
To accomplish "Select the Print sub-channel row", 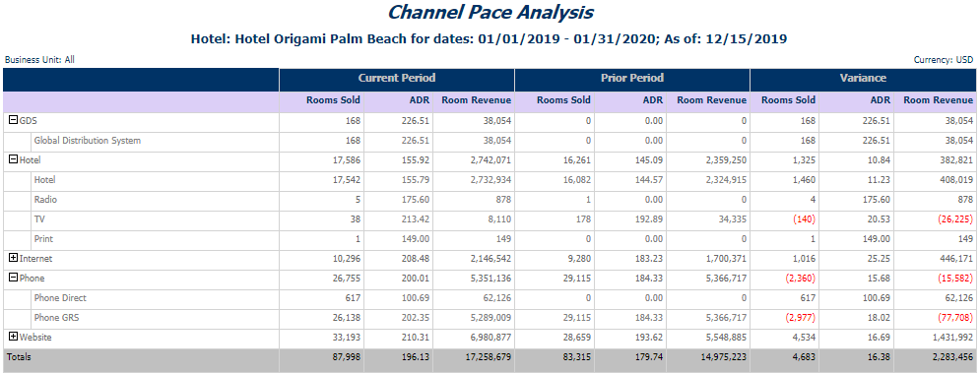I will pos(490,239).
